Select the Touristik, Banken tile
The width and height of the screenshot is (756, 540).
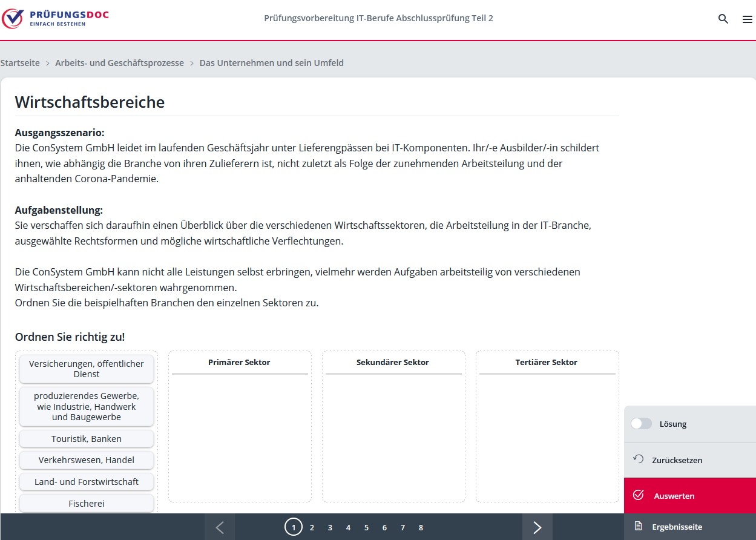click(x=87, y=439)
